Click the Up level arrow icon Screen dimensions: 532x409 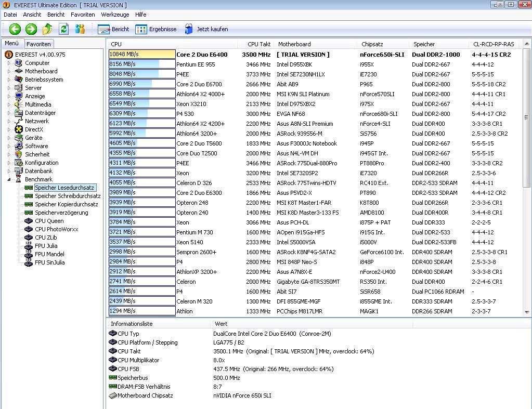coord(47,29)
